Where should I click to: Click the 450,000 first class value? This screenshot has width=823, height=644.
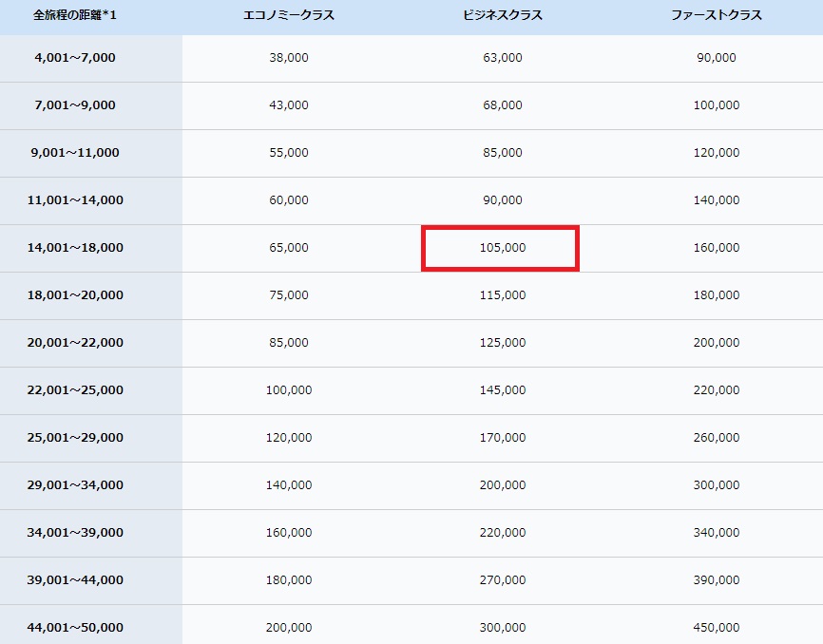[717, 627]
